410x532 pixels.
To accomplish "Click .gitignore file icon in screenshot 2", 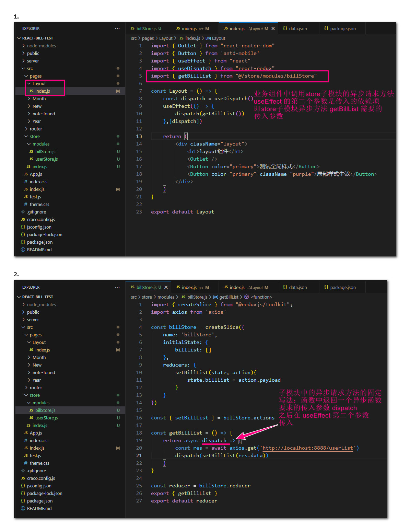I will 23,471.
